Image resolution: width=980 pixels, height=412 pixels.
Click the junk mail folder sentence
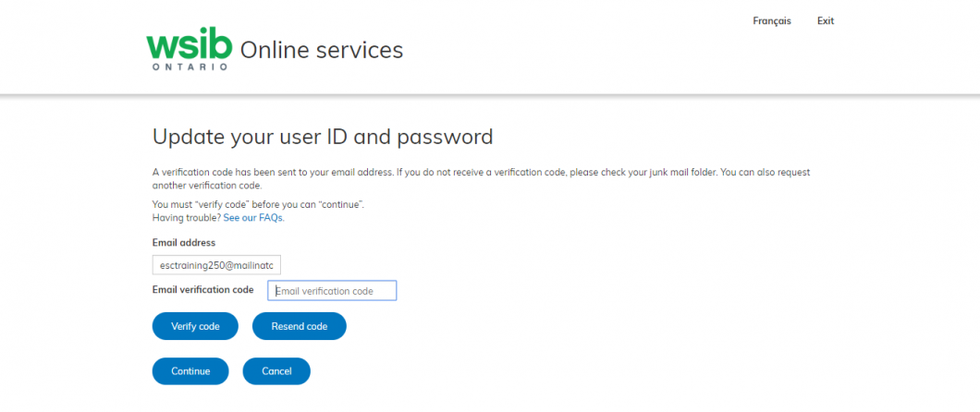pos(555,172)
